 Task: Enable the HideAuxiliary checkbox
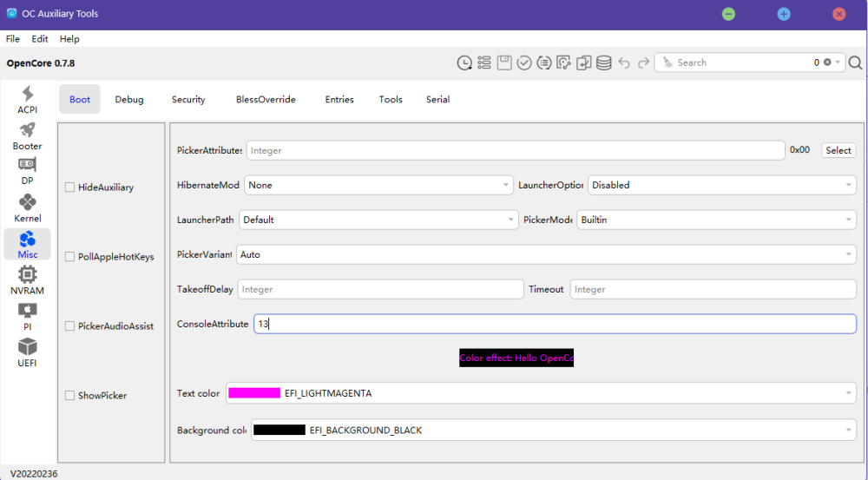click(x=69, y=187)
